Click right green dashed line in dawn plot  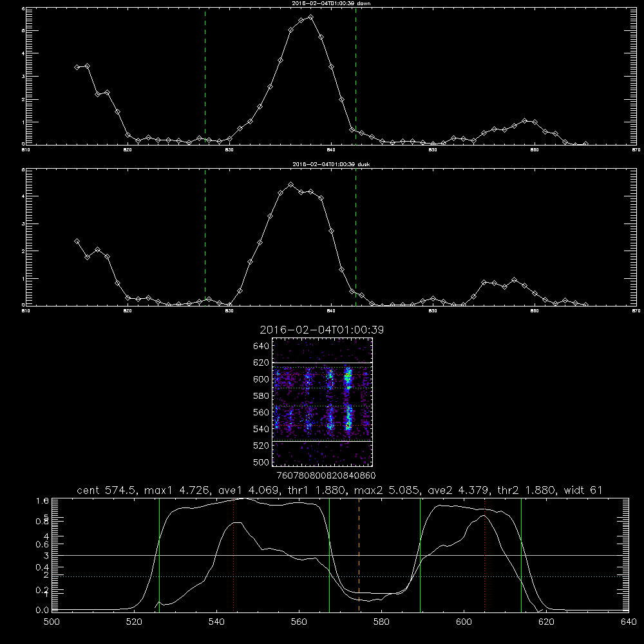355,77
